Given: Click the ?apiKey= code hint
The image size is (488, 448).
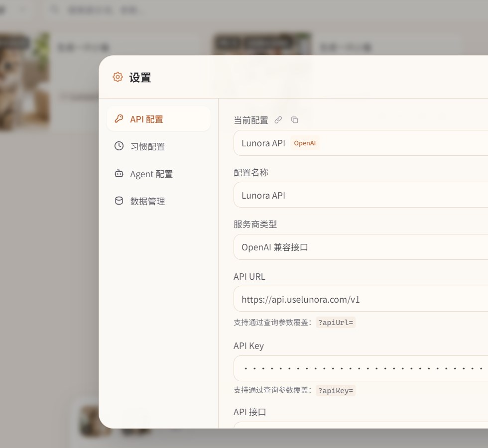Looking at the screenshot, I should (336, 390).
